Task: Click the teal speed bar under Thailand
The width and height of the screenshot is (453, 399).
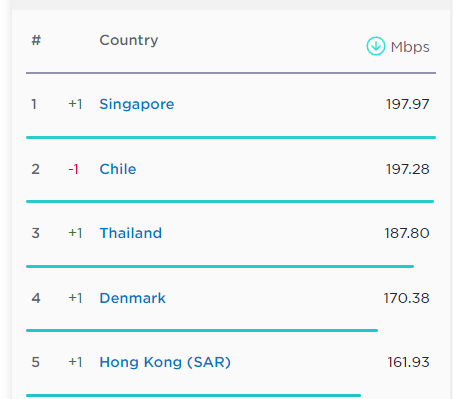Action: tap(220, 266)
